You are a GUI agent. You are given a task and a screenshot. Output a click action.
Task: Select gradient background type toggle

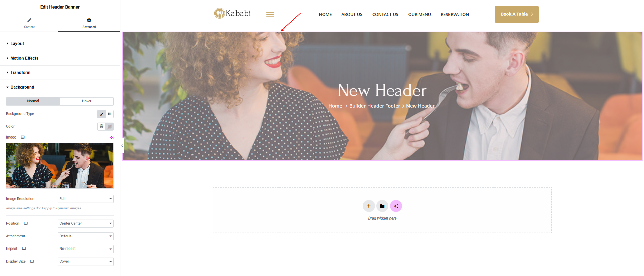tap(110, 114)
